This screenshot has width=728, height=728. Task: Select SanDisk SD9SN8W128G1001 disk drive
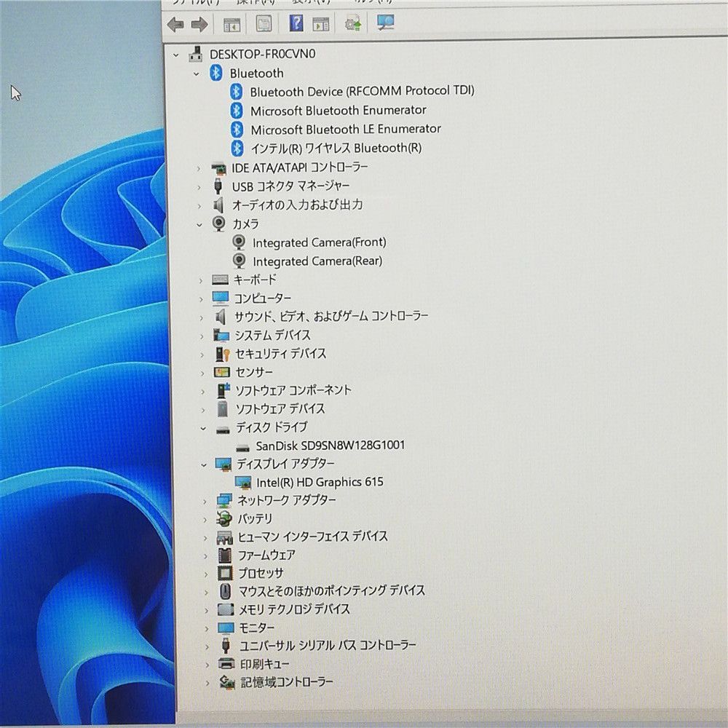click(330, 446)
